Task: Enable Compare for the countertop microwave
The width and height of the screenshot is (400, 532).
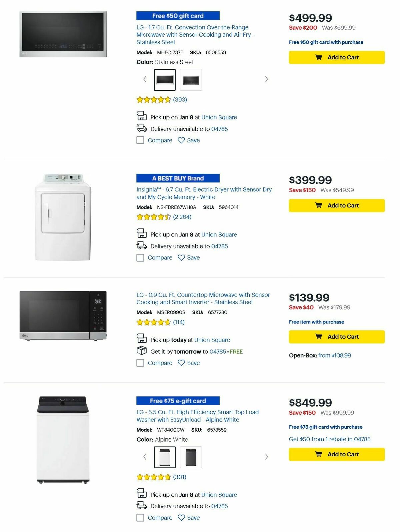Action: [x=140, y=363]
